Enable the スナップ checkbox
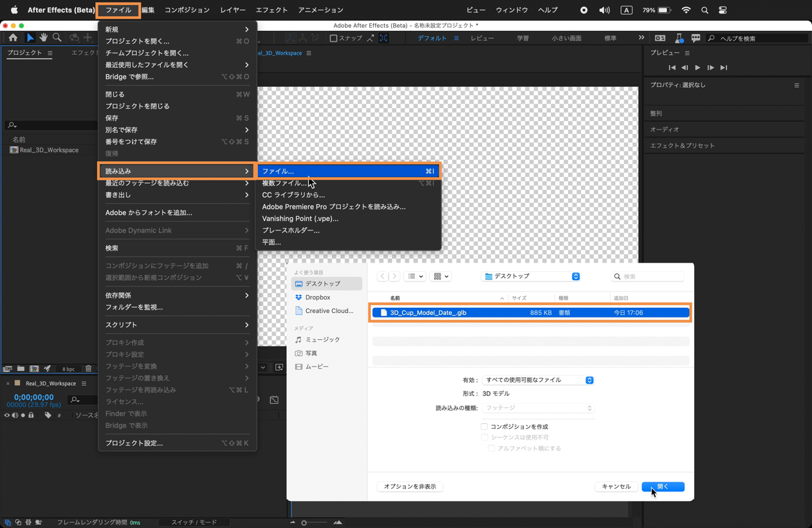The width and height of the screenshot is (812, 528). [333, 39]
